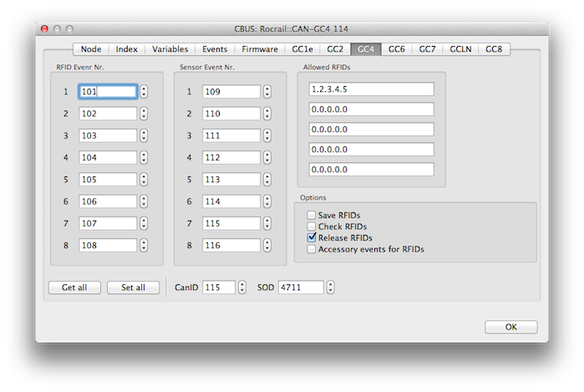Close the CBUS dialog window

pyautogui.click(x=43, y=28)
